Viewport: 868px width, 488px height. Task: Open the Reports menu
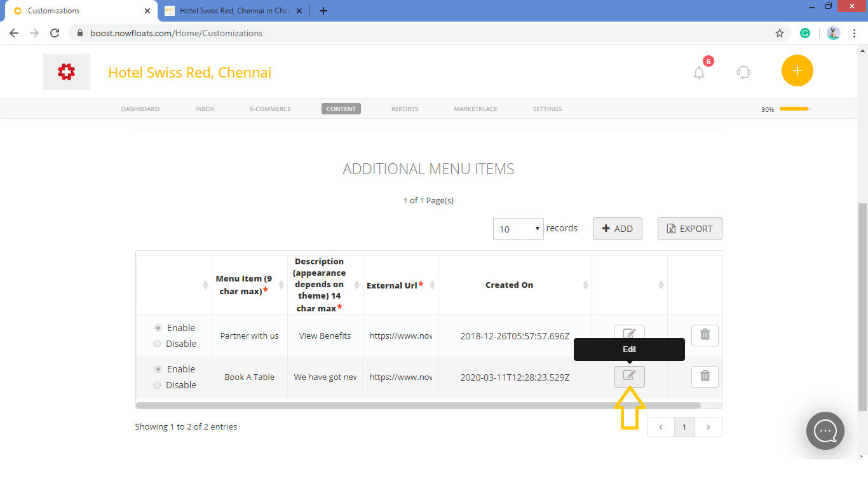[405, 109]
